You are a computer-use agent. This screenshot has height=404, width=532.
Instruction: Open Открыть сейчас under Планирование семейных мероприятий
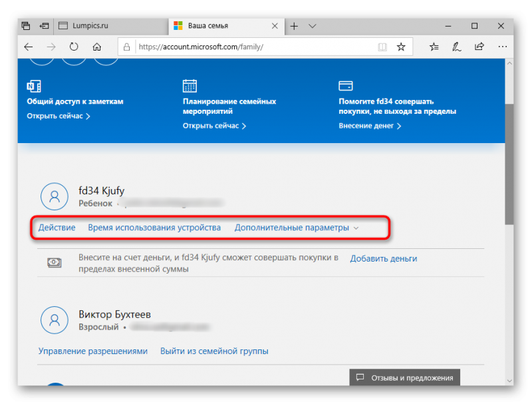tap(214, 126)
